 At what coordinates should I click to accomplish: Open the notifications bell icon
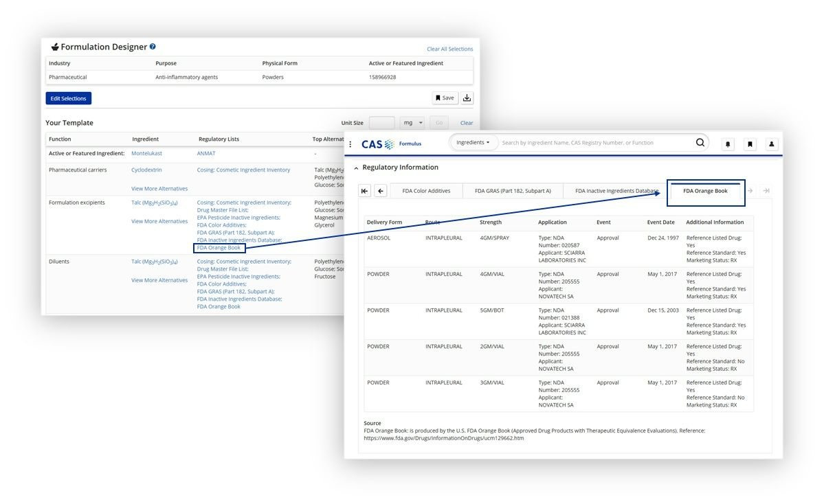point(728,144)
